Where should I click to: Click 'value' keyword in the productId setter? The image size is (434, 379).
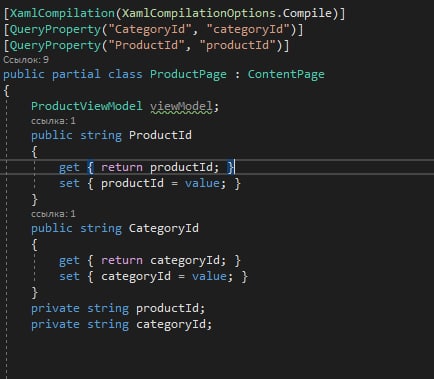click(202, 183)
